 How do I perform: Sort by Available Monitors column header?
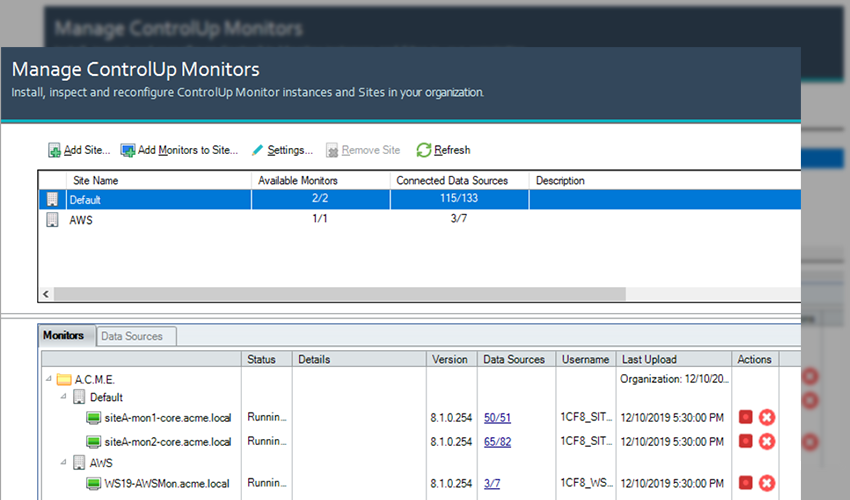[x=320, y=181]
